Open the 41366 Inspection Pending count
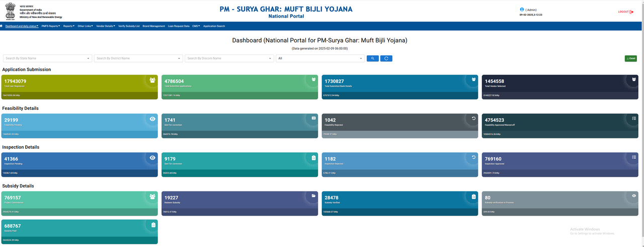Viewport: 644px width, 247px height. click(11, 159)
